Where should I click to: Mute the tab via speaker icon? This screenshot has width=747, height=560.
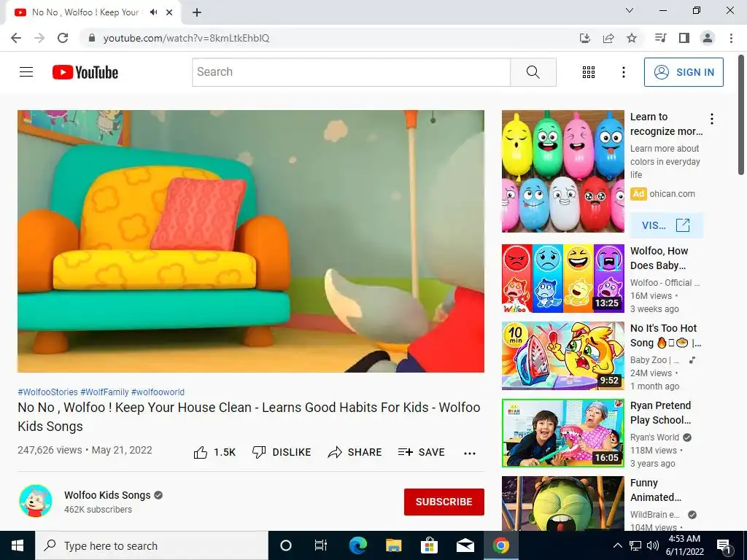(x=153, y=12)
